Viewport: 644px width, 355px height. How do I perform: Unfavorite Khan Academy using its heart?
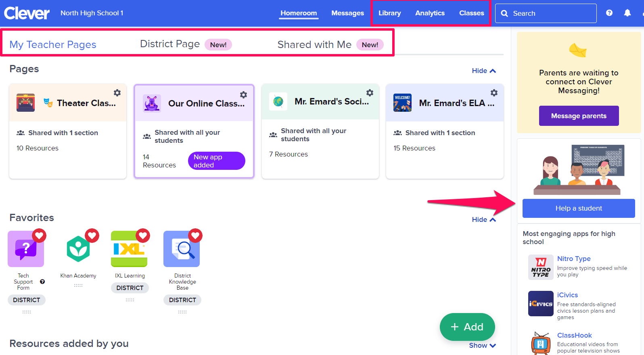92,235
